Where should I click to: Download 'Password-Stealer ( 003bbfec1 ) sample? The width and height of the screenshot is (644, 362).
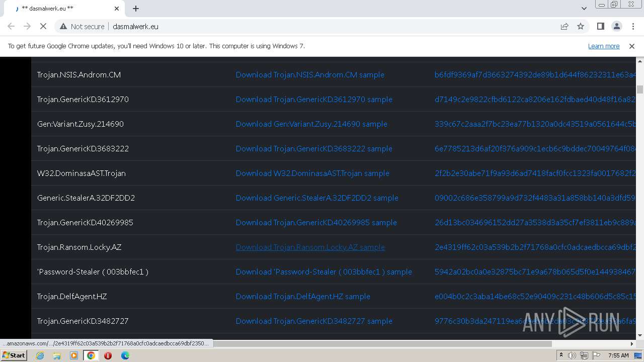pyautogui.click(x=324, y=271)
